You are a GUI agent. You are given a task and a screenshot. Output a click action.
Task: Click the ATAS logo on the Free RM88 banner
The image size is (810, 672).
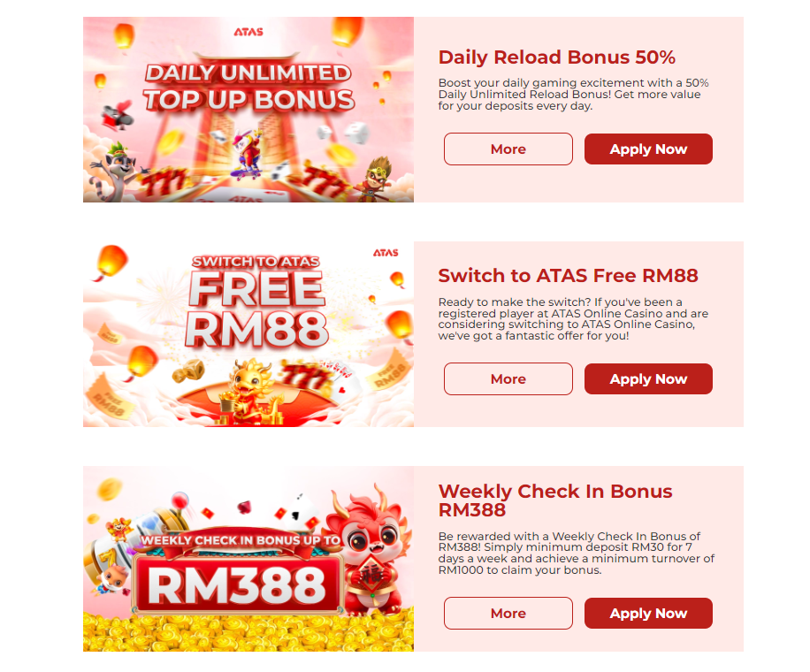click(x=386, y=253)
